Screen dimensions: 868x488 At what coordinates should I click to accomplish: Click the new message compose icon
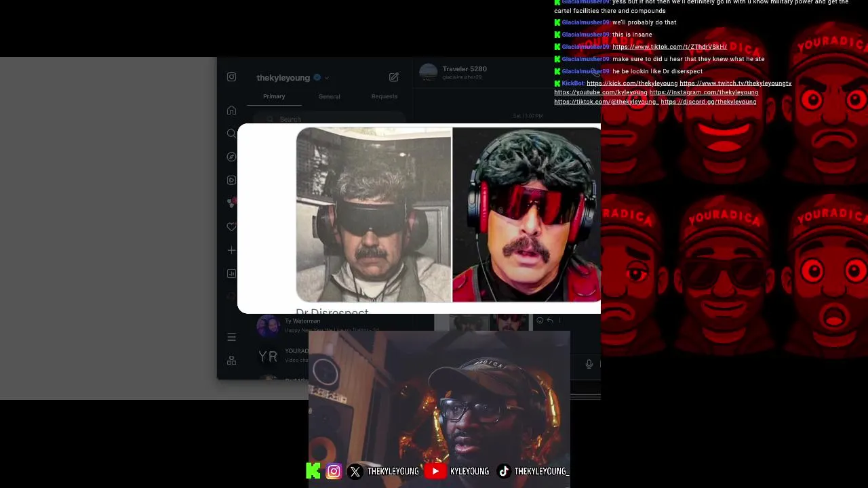click(x=394, y=77)
